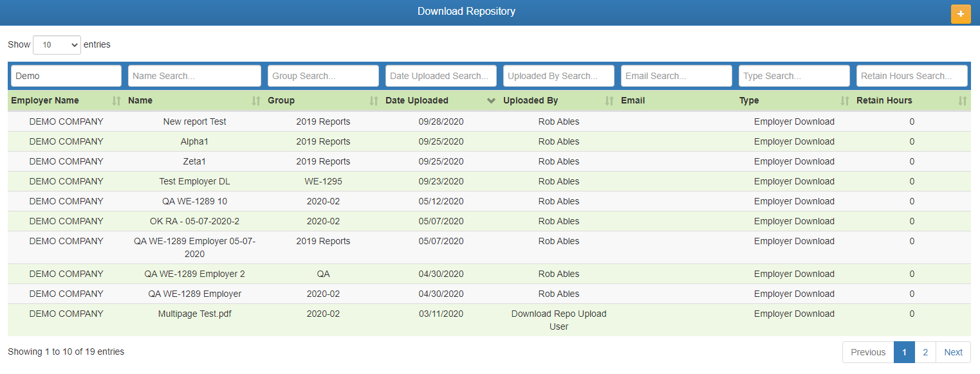The width and height of the screenshot is (980, 374).
Task: Go to page 2 of results
Action: (x=925, y=352)
